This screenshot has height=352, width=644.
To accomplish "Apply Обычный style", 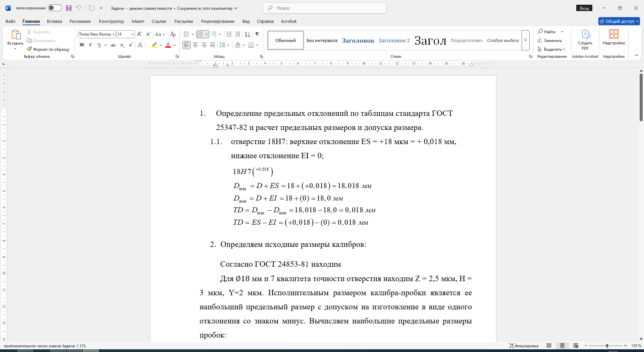I will [286, 40].
